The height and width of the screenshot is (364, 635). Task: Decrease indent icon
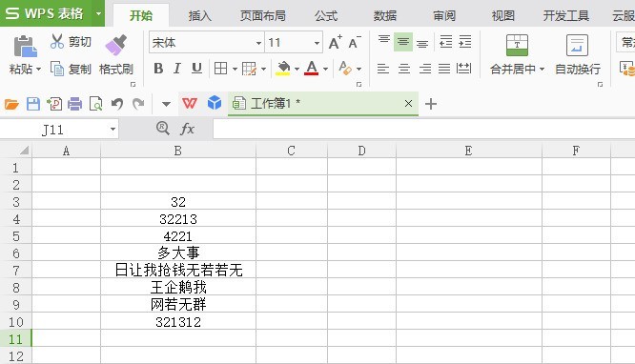pyautogui.click(x=446, y=42)
